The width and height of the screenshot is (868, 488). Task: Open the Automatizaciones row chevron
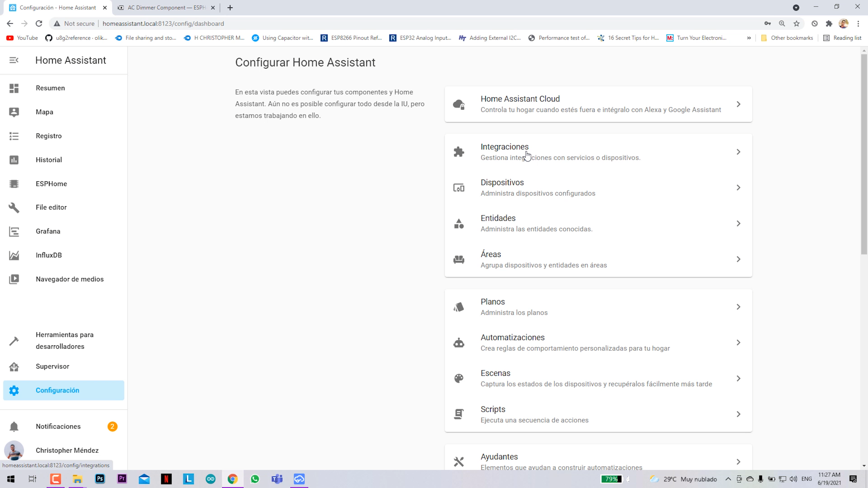[738, 343]
